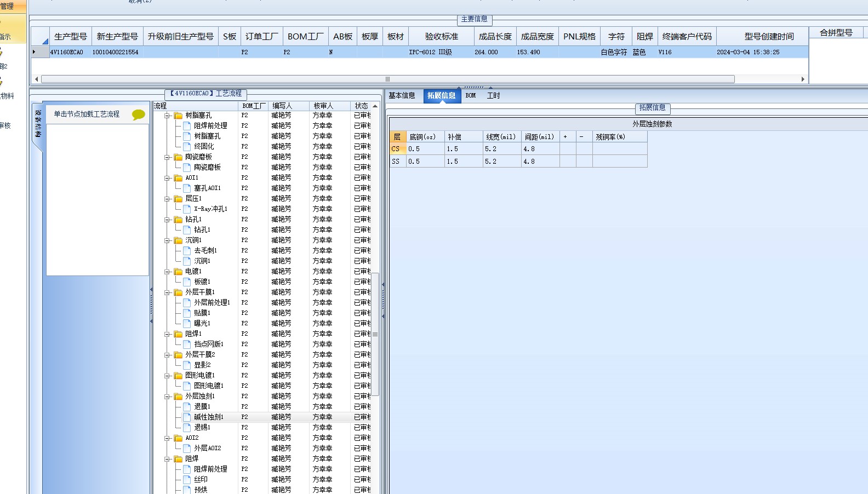The height and width of the screenshot is (494, 868).
Task: Sort by the 生产型号 column header
Action: tap(71, 37)
